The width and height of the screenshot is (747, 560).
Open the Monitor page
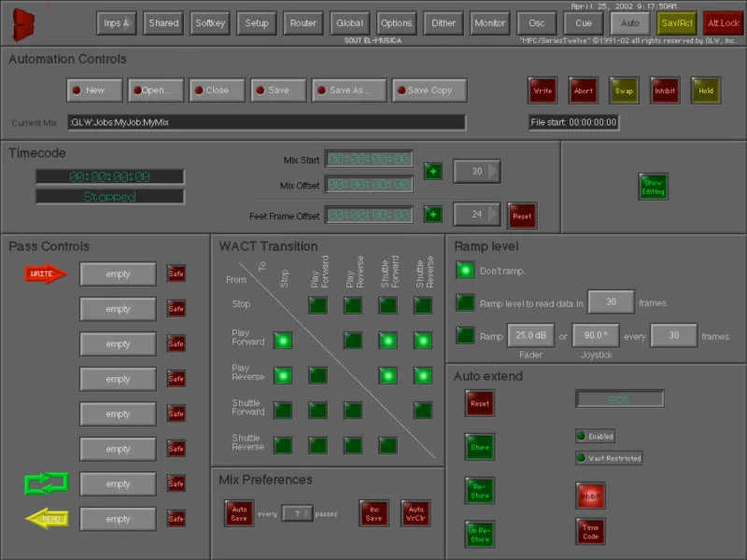click(490, 23)
